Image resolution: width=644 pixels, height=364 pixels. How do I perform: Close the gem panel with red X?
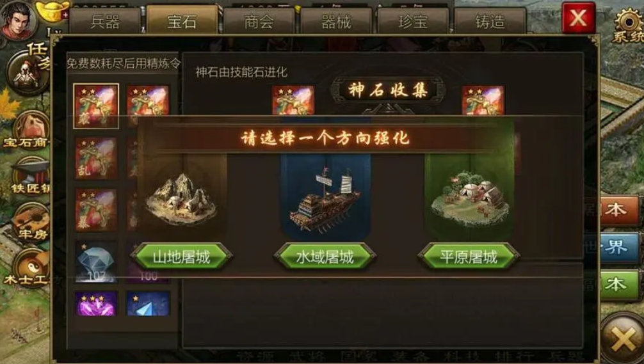click(x=578, y=18)
